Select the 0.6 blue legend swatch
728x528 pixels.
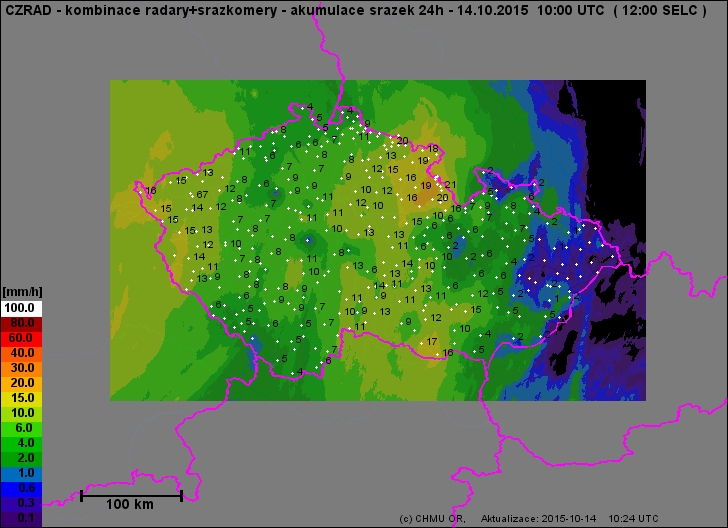click(22, 488)
